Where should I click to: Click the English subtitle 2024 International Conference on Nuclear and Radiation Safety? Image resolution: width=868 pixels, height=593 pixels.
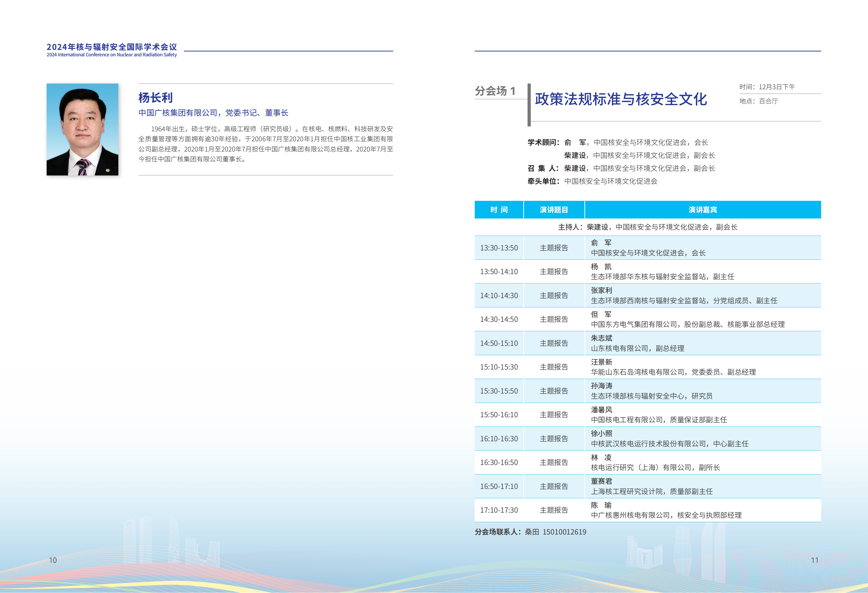coord(112,55)
